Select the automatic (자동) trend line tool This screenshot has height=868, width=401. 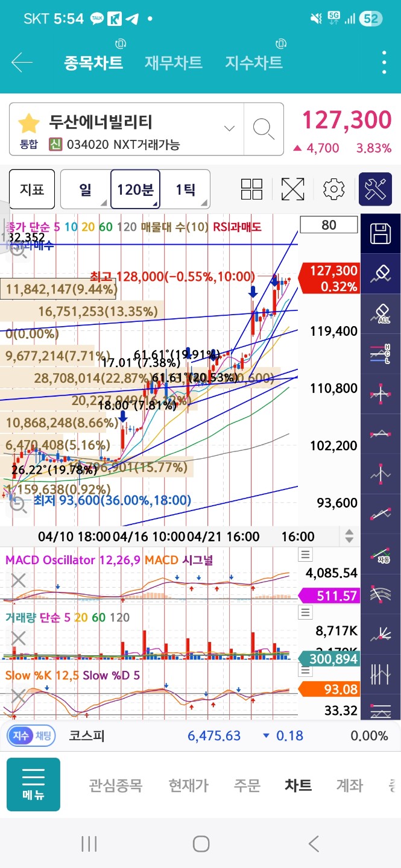click(380, 554)
